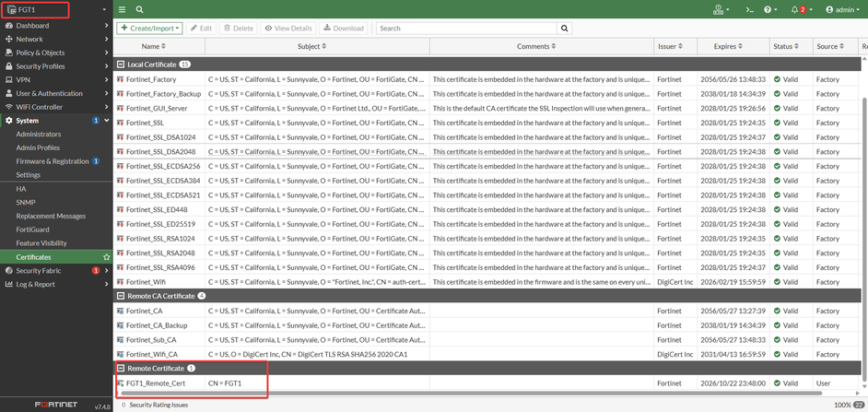Expand the Policy & Objects menu
Image resolution: width=868 pixels, height=412 pixels.
tap(56, 53)
